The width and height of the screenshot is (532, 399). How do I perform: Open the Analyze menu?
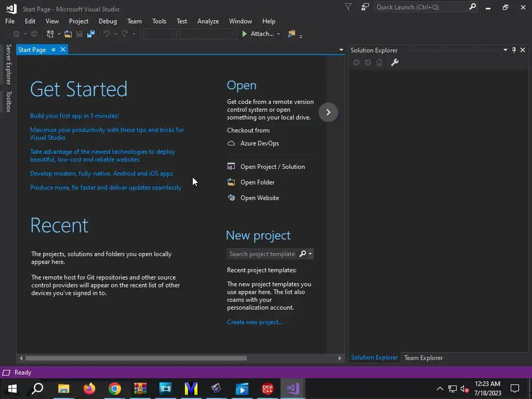tap(208, 21)
